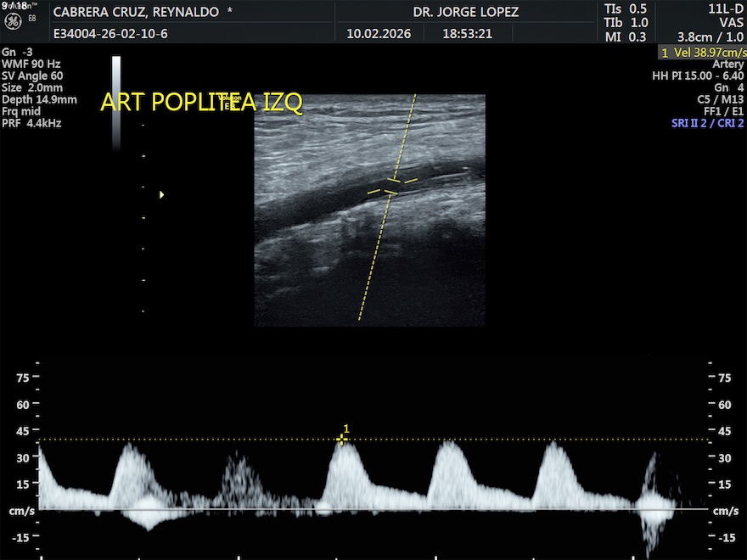Click the grayscale map bar
747x560 pixels.
pos(116,102)
